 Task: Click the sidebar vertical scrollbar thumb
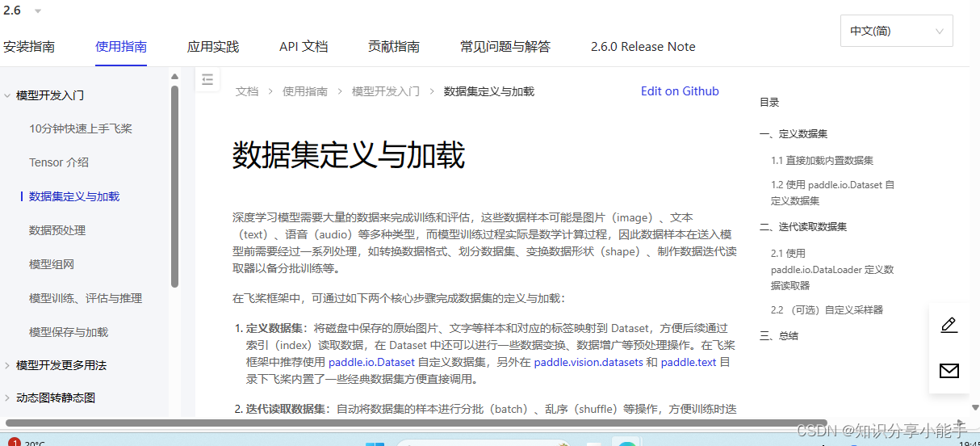(x=174, y=186)
